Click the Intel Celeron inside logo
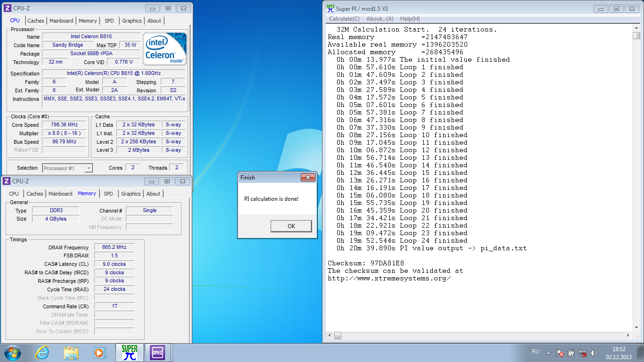 [165, 49]
